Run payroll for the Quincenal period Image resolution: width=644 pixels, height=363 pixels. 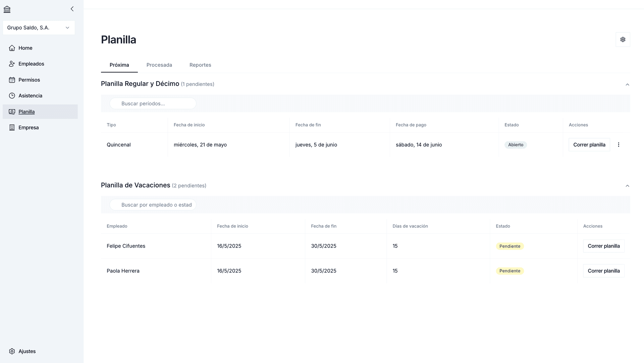click(x=589, y=145)
